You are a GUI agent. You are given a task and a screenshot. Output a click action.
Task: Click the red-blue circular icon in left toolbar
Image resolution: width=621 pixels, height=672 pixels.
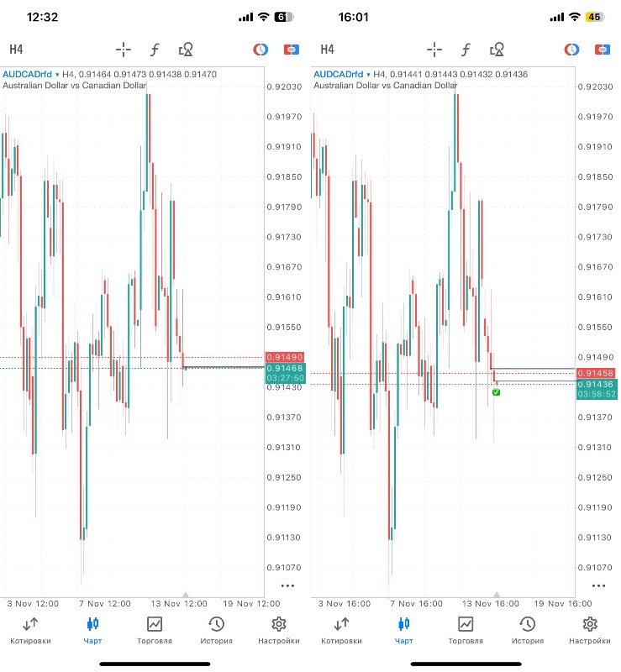(x=261, y=50)
